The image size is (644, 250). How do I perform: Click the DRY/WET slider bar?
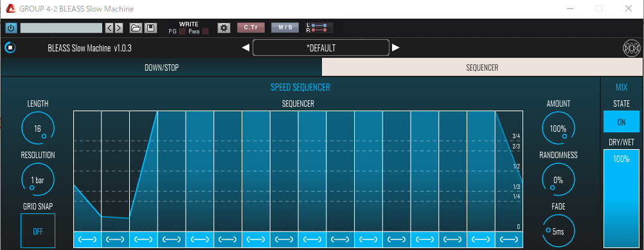pos(622,199)
